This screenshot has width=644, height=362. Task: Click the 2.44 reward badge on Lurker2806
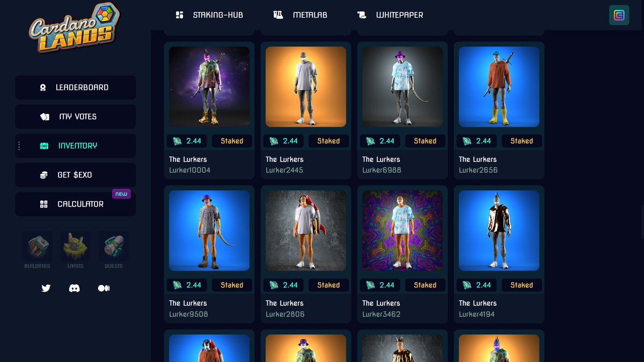click(284, 285)
